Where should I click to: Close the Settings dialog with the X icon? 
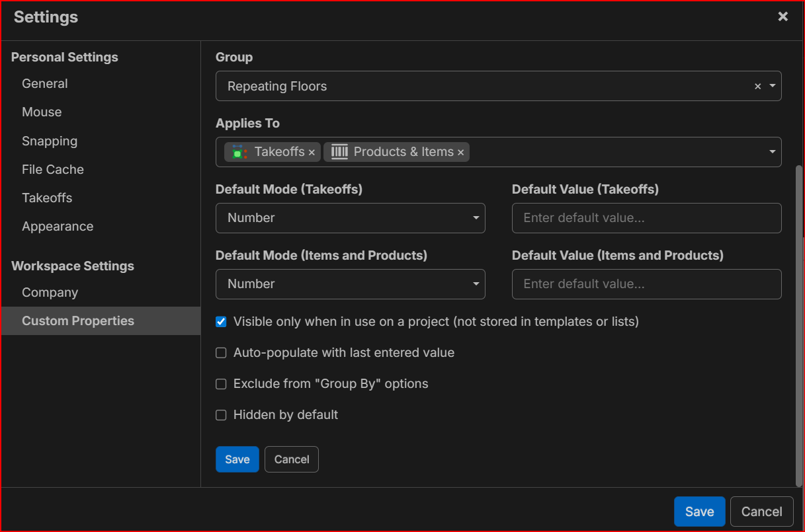click(783, 17)
